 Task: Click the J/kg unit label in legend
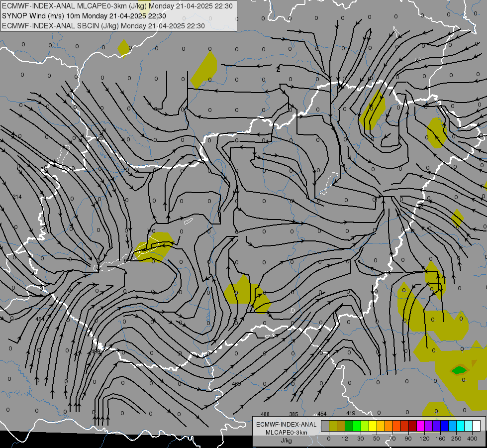(x=287, y=440)
